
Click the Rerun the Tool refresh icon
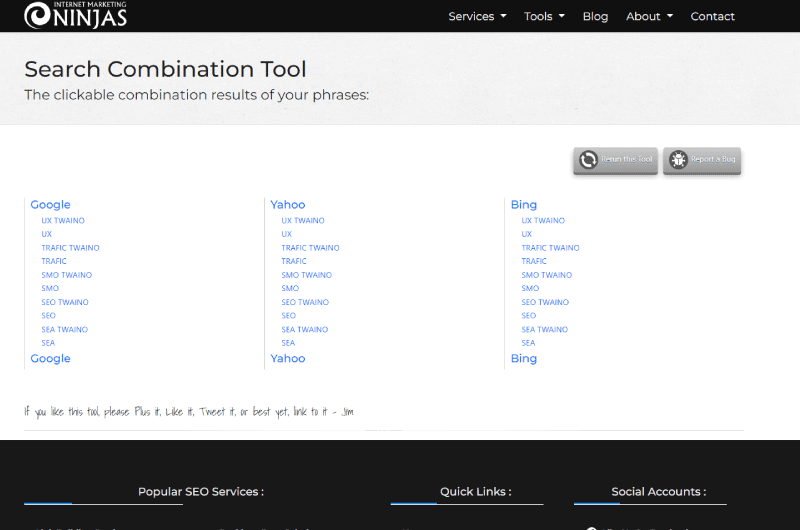[x=588, y=160]
